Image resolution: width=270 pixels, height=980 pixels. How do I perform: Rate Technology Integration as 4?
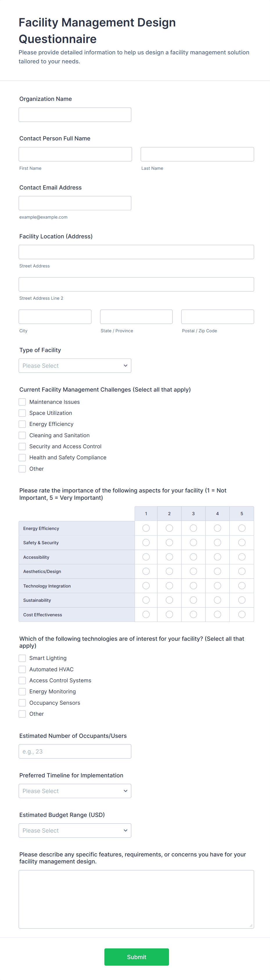tap(217, 586)
